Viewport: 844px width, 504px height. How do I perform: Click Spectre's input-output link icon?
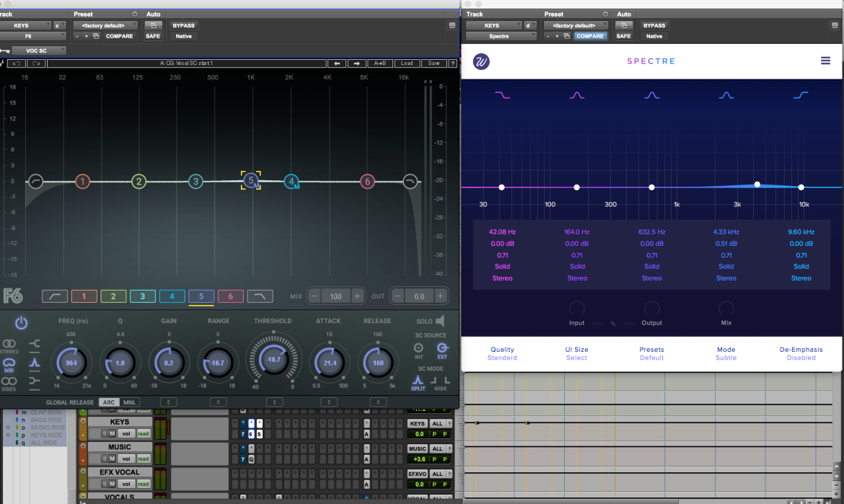tap(613, 324)
